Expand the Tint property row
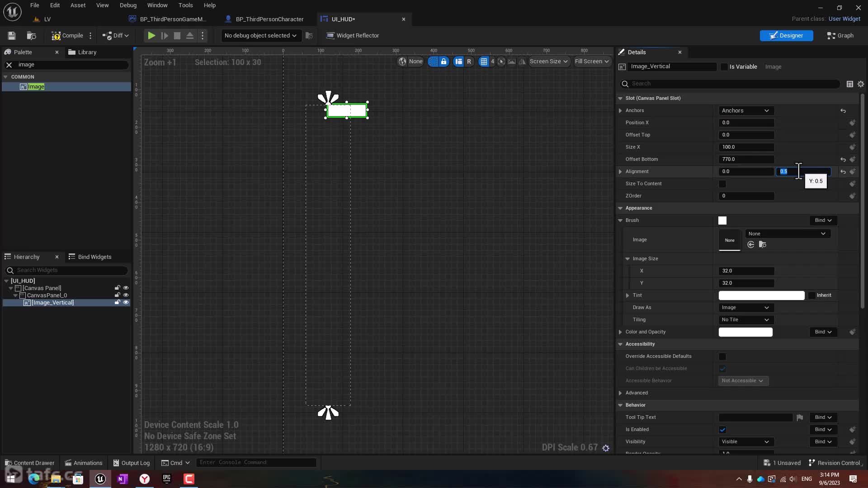 pos(627,296)
